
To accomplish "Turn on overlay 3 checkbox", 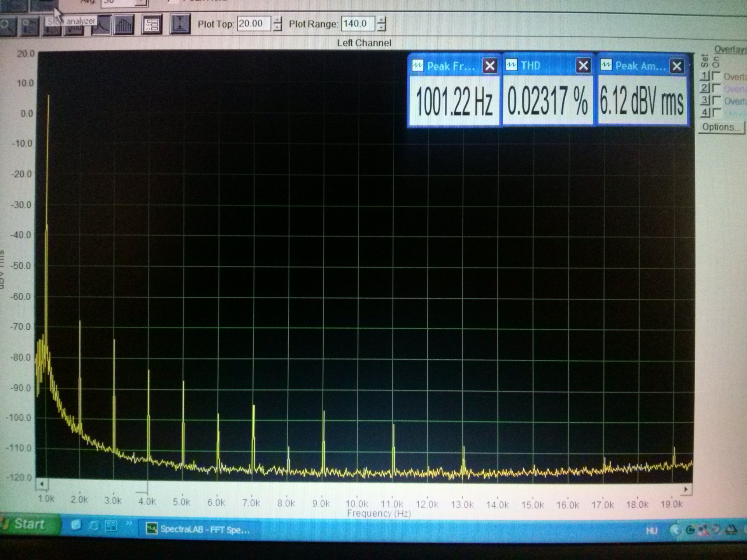I will (x=717, y=100).
